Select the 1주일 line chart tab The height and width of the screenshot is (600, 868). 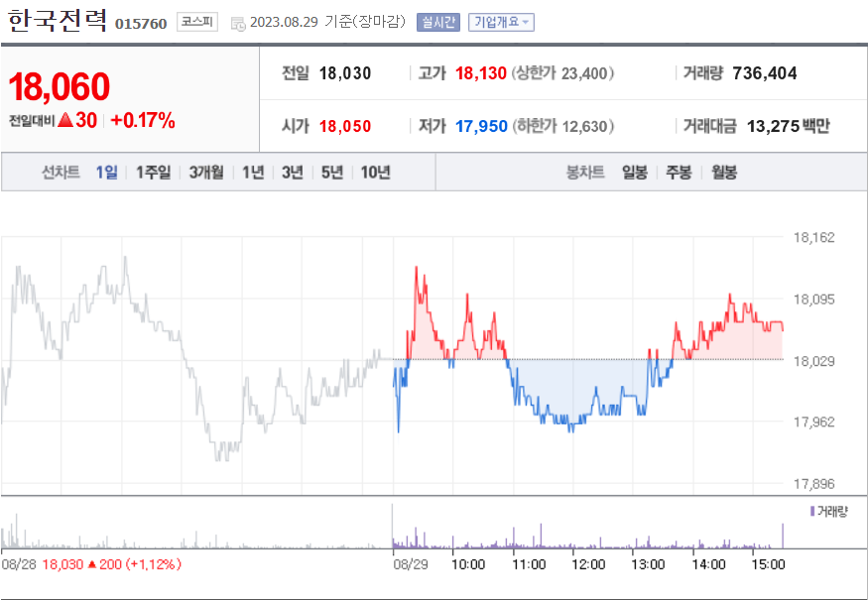[154, 173]
